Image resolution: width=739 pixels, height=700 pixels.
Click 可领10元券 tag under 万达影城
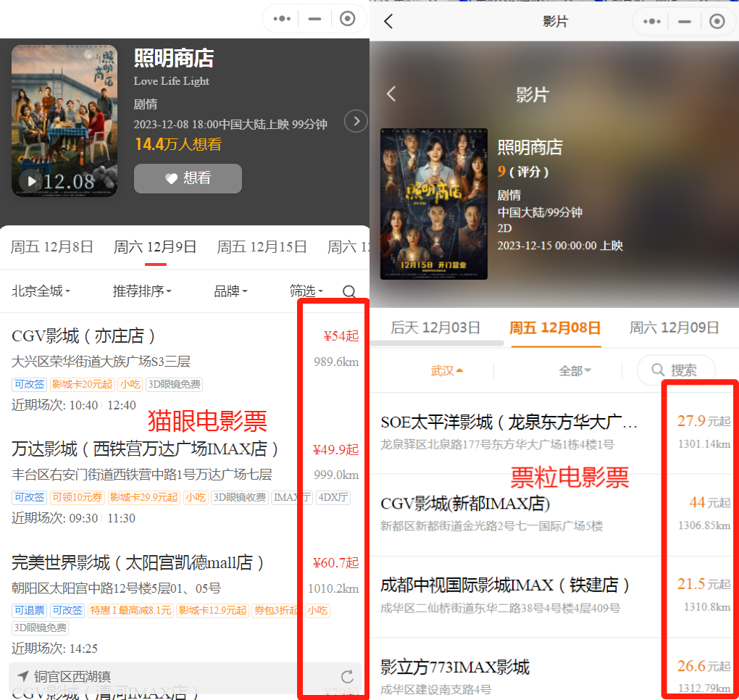click(x=77, y=497)
